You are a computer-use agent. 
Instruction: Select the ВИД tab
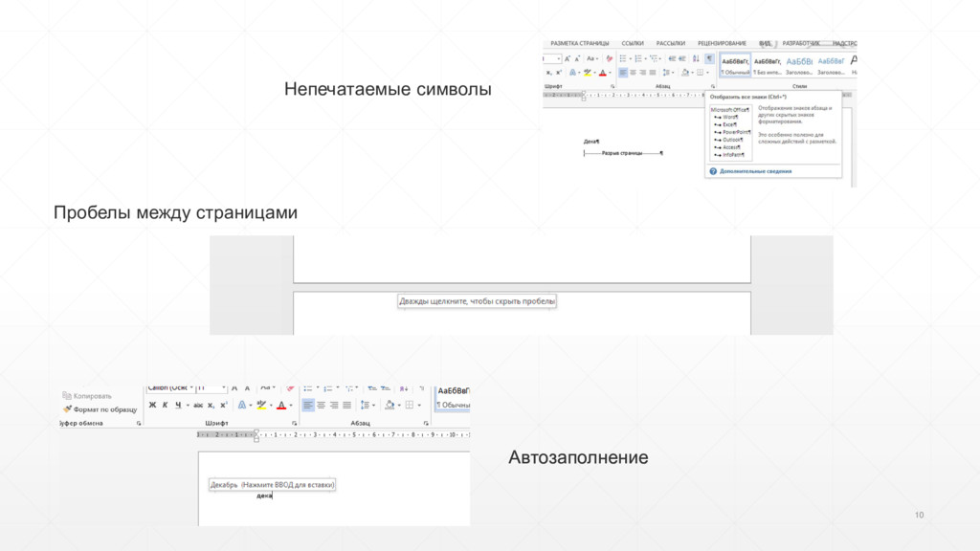pos(765,44)
